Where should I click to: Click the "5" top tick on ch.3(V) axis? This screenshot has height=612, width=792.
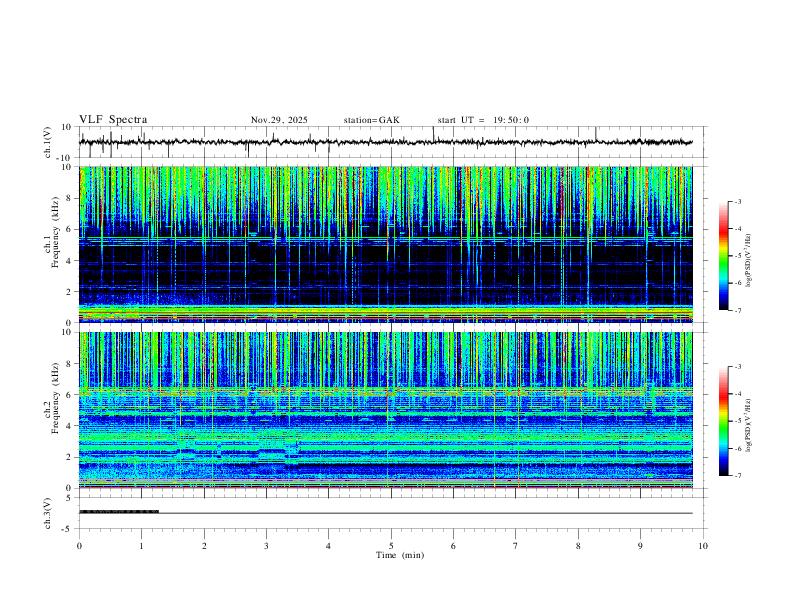point(70,498)
